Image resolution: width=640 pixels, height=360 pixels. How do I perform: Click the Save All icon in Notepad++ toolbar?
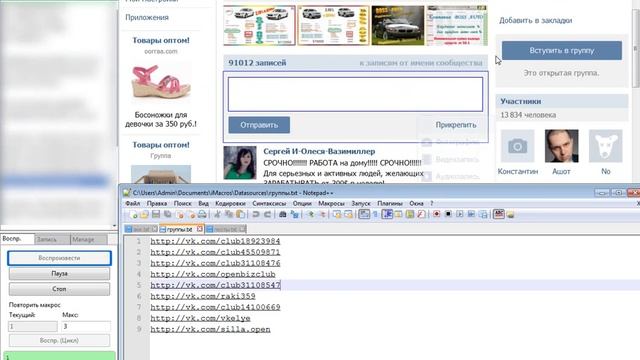pyautogui.click(x=168, y=214)
